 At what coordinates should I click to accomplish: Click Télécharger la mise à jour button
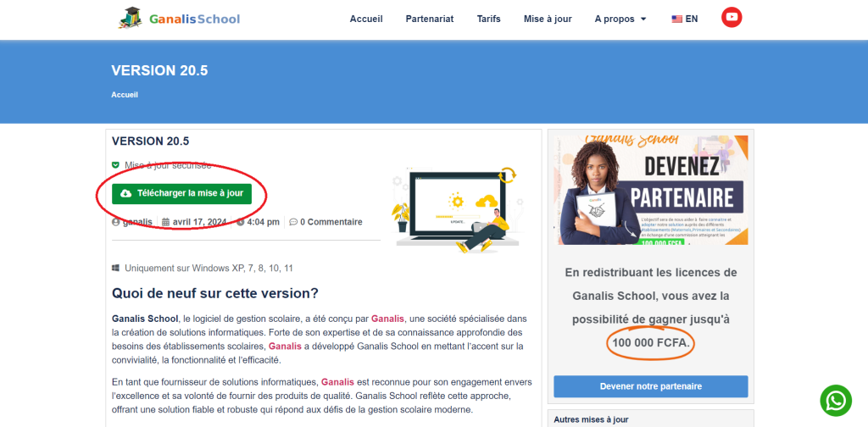(181, 193)
